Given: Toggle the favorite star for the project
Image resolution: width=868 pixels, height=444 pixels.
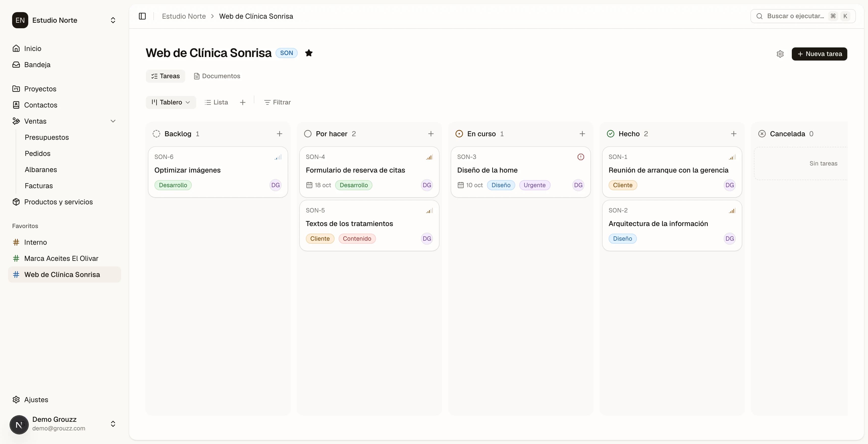Looking at the screenshot, I should (309, 53).
